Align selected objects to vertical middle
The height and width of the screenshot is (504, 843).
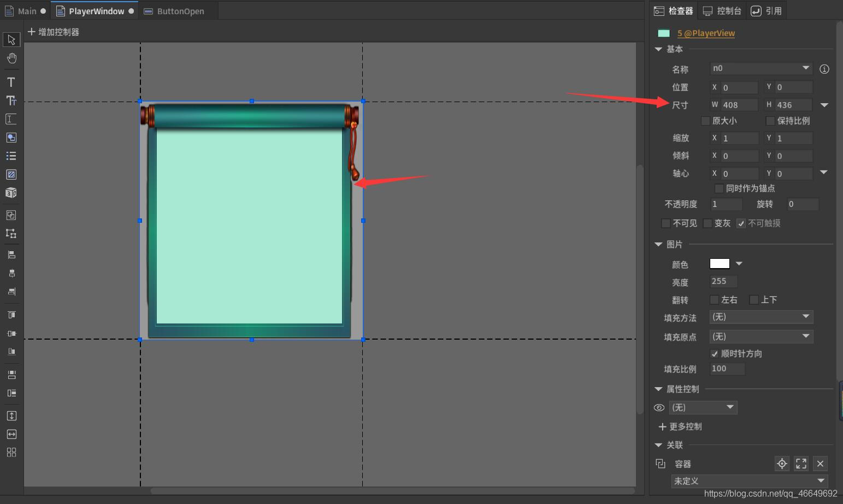[11, 333]
